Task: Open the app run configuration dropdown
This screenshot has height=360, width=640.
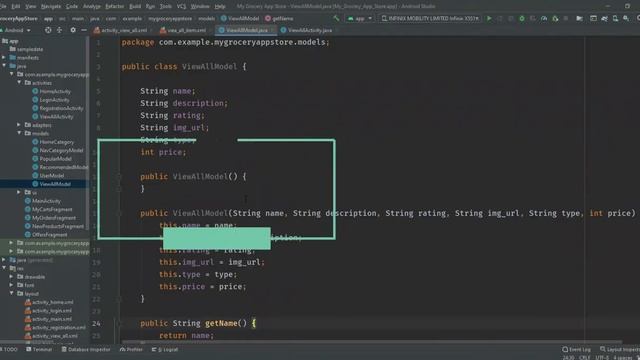Action: (360, 18)
